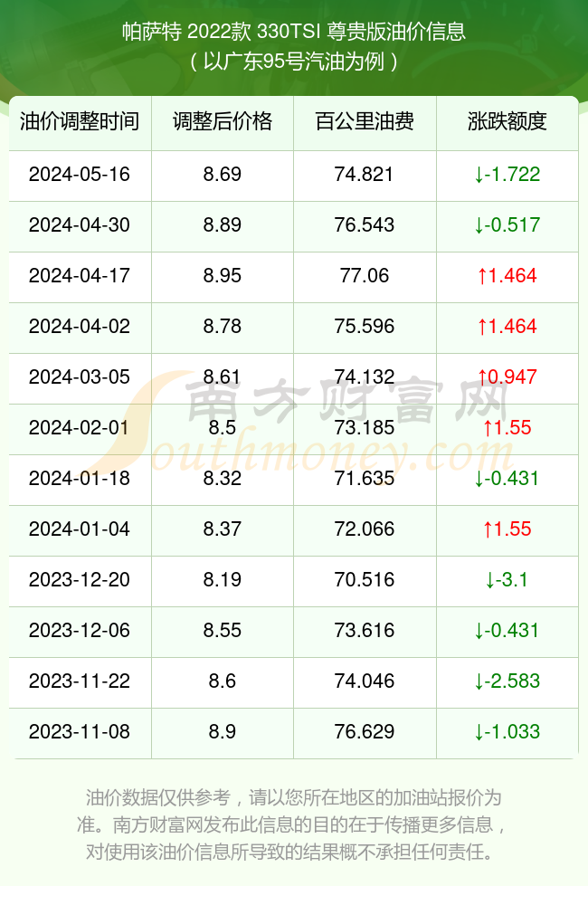588x905 pixels.
Task: Click fuel cost value 71.635
Action: tap(365, 479)
